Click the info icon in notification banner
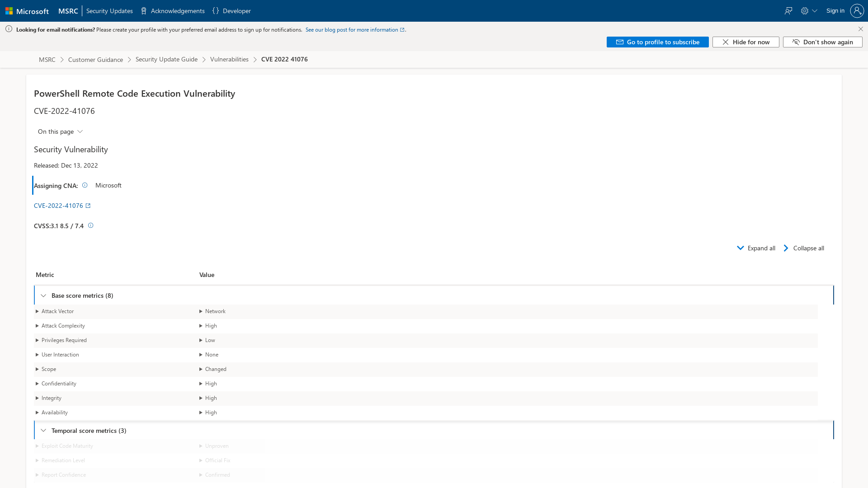The height and width of the screenshot is (488, 868). tap(9, 29)
